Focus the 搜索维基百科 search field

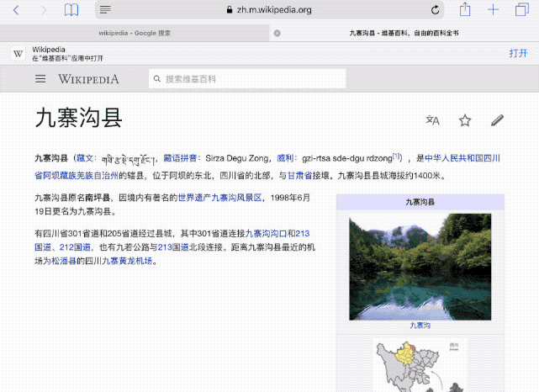tap(247, 79)
